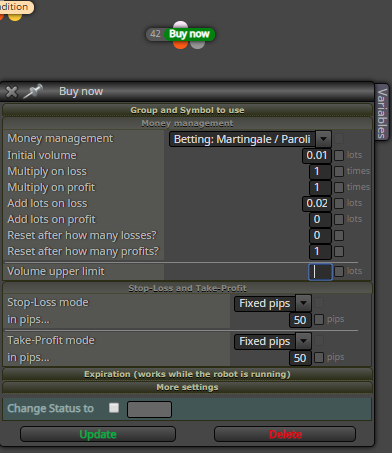Edit the Initial volume field
Screen dimensions: 392x453
pos(317,155)
